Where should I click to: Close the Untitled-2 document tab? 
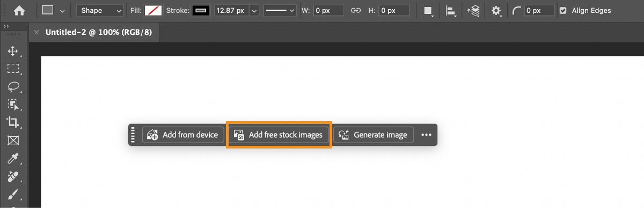[36, 32]
